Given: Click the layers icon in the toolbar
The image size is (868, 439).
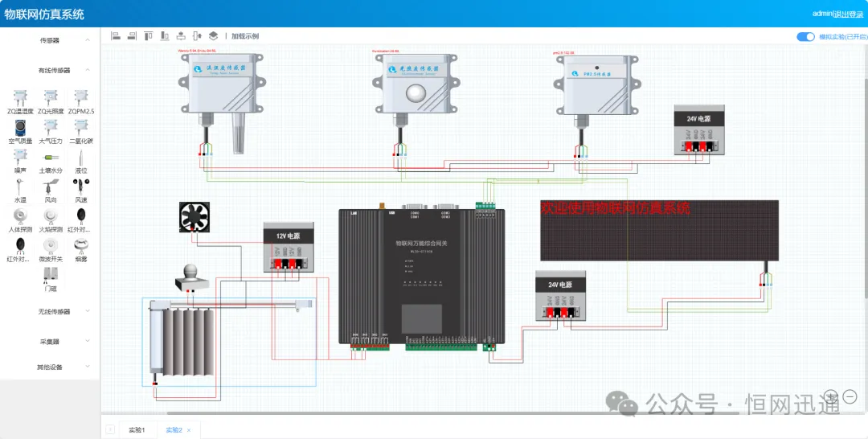Looking at the screenshot, I should 213,36.
